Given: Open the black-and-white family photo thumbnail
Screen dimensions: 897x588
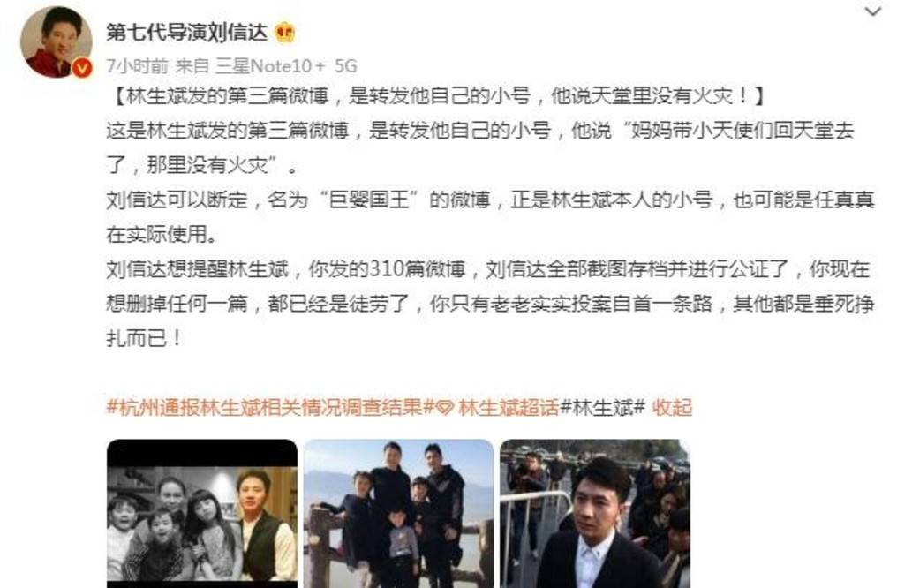Looking at the screenshot, I should [202, 513].
